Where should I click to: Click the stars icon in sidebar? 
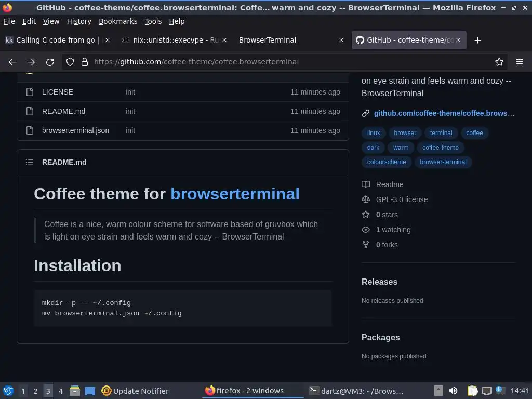point(366,215)
